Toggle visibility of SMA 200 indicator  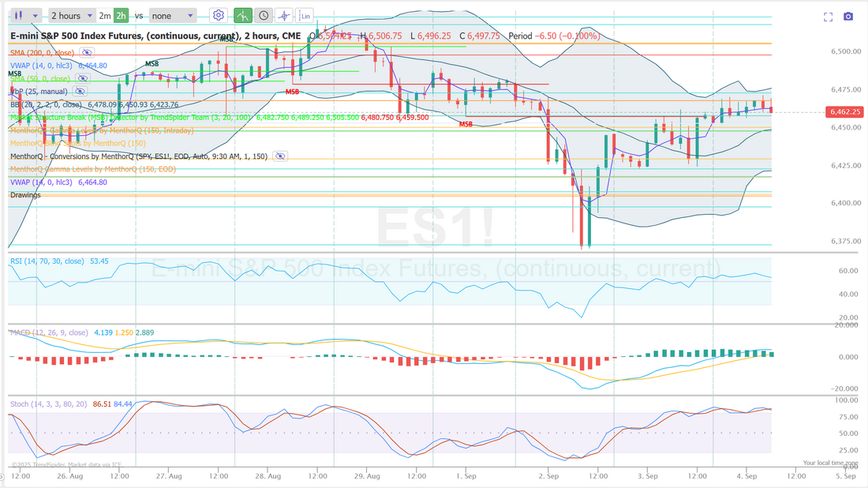[x=87, y=53]
